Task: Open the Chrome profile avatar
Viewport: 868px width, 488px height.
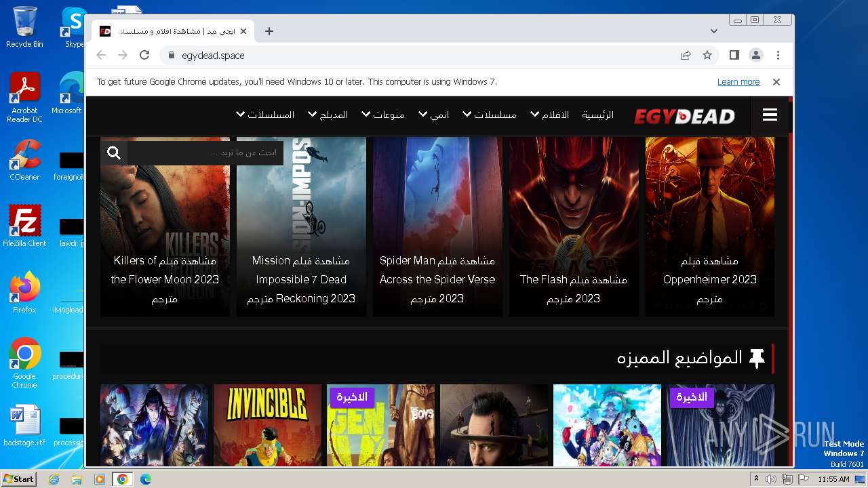Action: tap(755, 55)
